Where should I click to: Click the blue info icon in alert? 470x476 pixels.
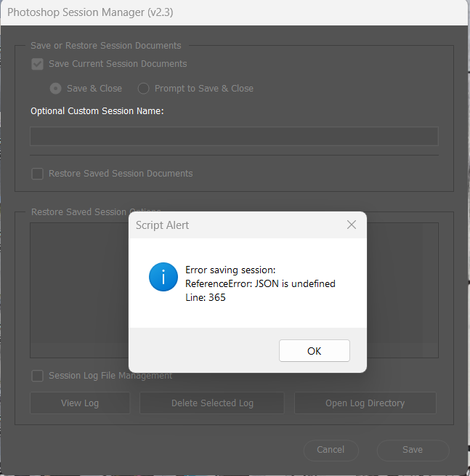coord(163,277)
